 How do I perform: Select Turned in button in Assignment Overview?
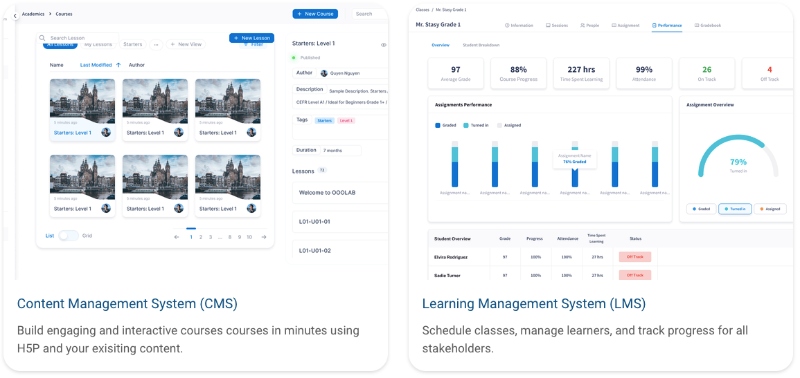pyautogui.click(x=735, y=209)
